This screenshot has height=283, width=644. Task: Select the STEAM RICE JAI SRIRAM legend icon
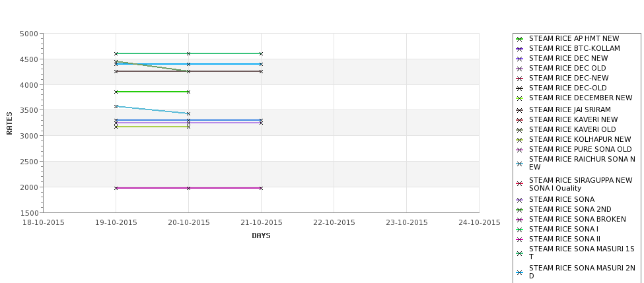coord(520,110)
